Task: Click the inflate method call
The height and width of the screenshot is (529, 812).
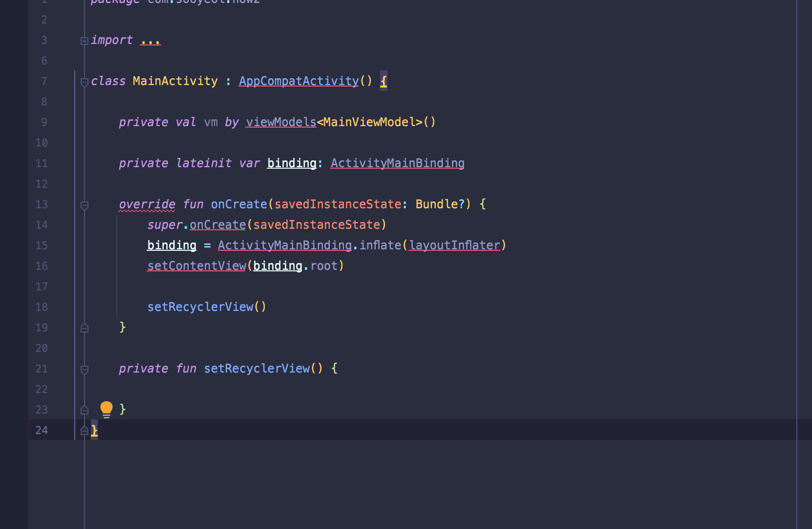Action: (x=380, y=245)
